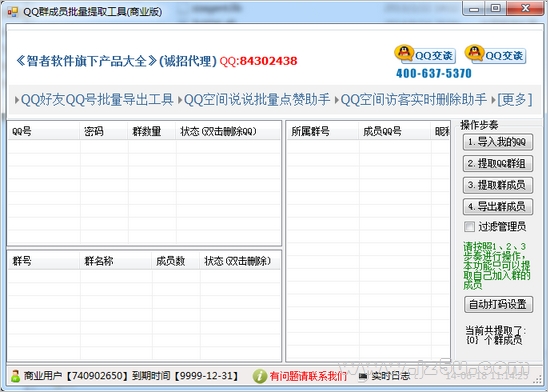This screenshot has width=548, height=392.
Task: Click the QQ号 column header
Action: pos(44,131)
